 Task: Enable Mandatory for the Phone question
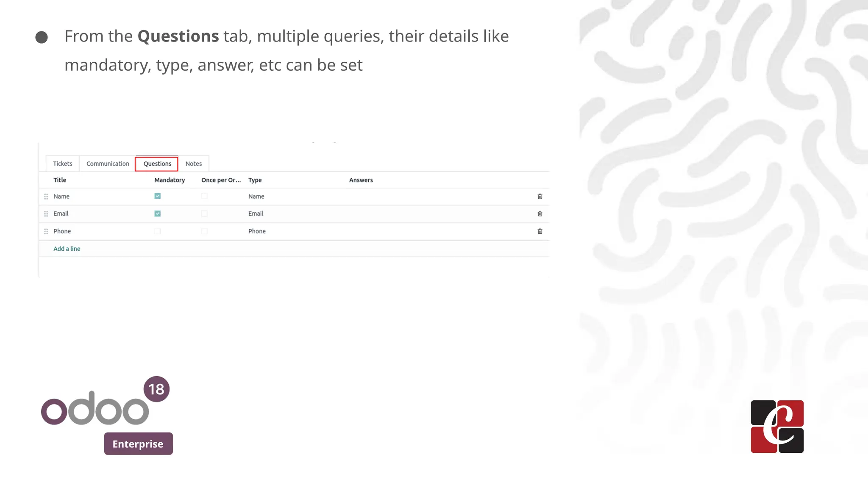158,231
